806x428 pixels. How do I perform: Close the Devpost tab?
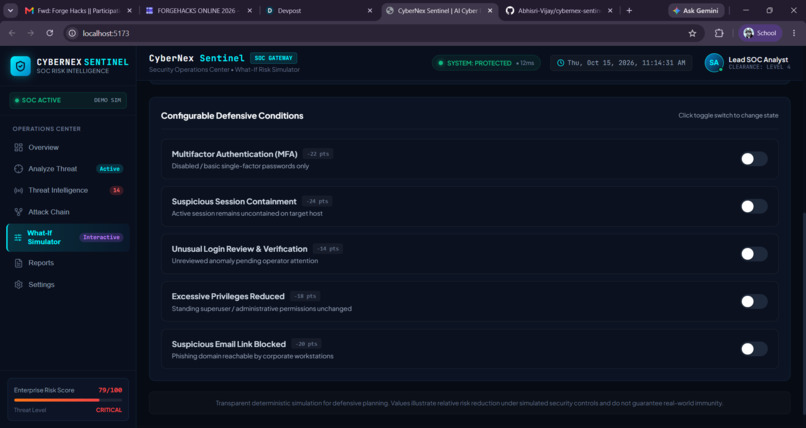click(x=370, y=10)
